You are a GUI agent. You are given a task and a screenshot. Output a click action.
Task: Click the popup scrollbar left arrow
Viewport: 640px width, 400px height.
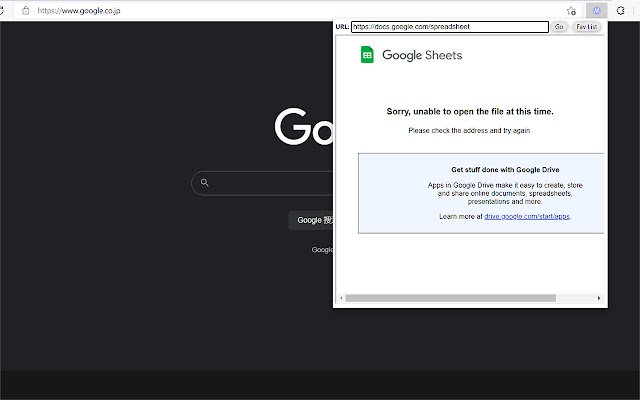341,298
